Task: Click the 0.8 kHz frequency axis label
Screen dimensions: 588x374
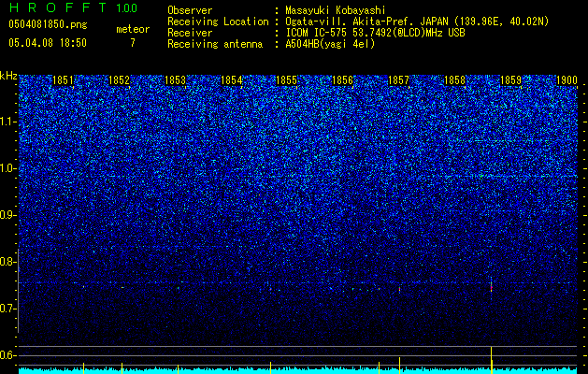Action: click(x=8, y=262)
